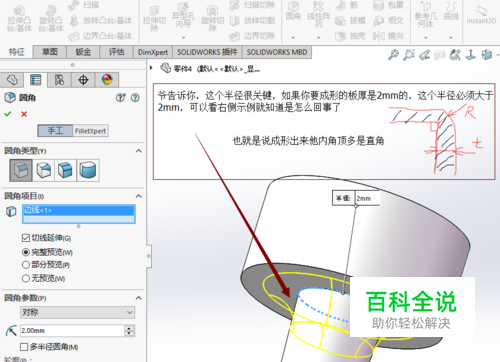Open the PropertyManager panel tab

pos(36,80)
